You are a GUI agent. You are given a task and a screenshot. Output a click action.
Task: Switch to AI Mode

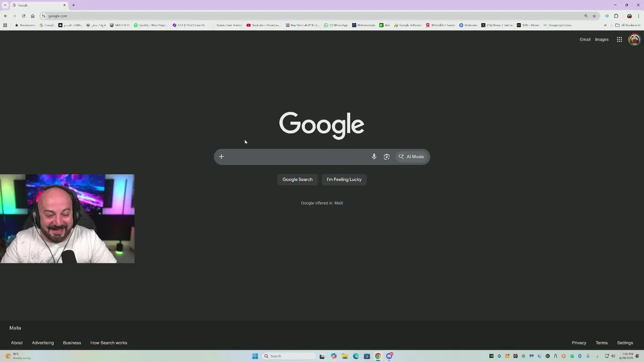(412, 157)
